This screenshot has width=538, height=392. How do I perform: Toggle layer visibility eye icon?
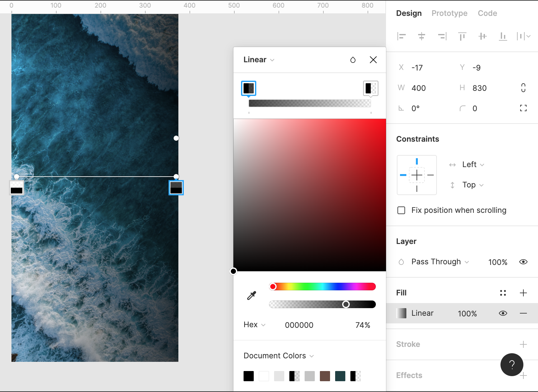click(523, 262)
